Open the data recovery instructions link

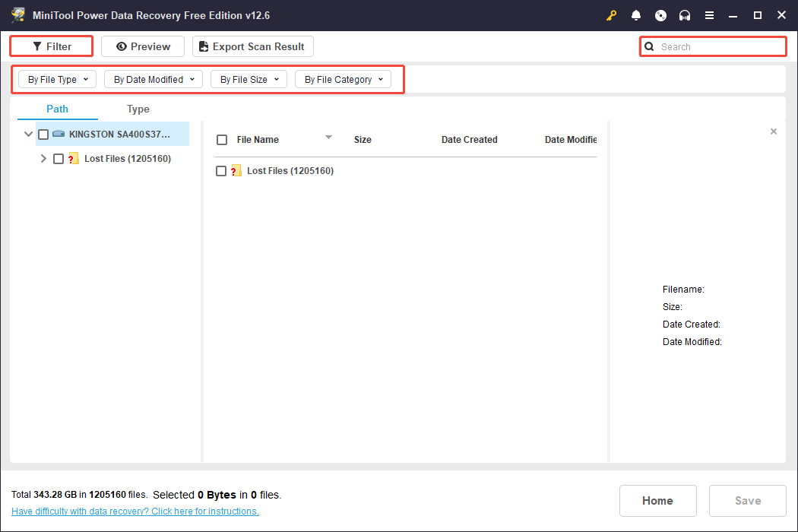pyautogui.click(x=135, y=511)
